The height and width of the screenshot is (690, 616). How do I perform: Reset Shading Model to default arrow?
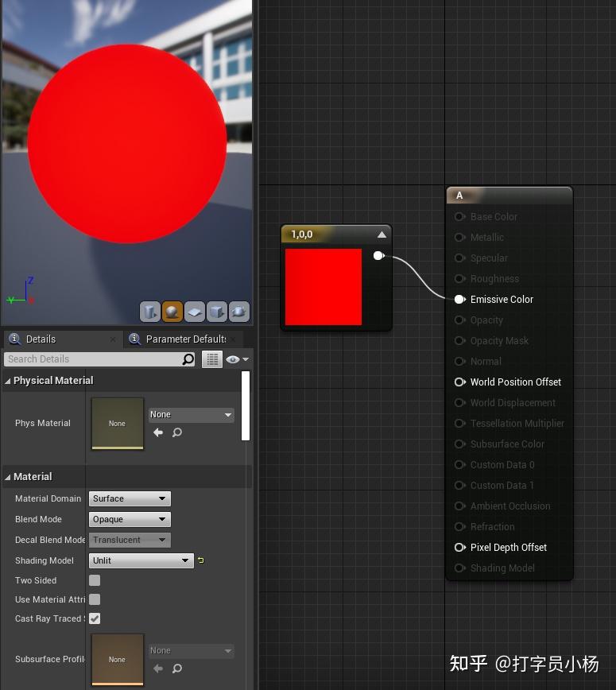(200, 560)
